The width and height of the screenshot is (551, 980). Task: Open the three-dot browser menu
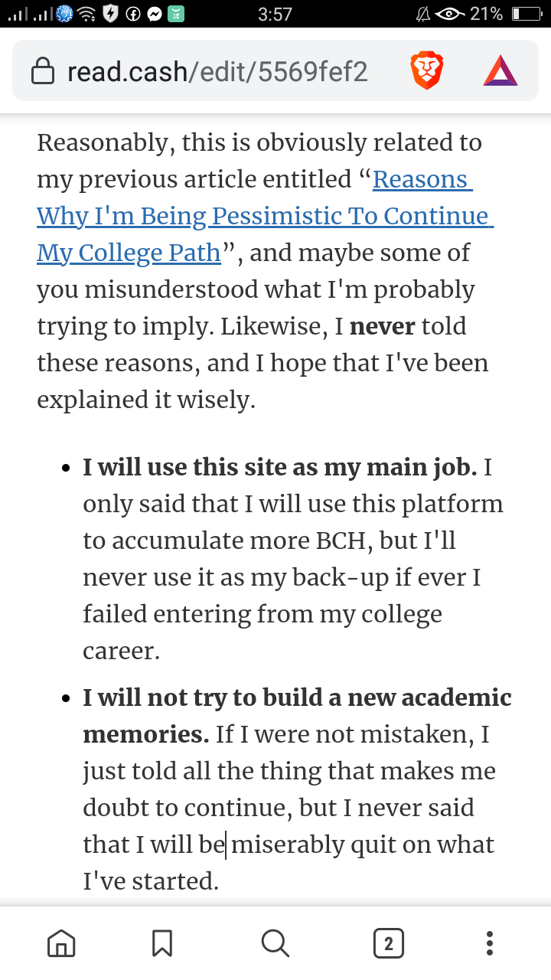point(490,943)
